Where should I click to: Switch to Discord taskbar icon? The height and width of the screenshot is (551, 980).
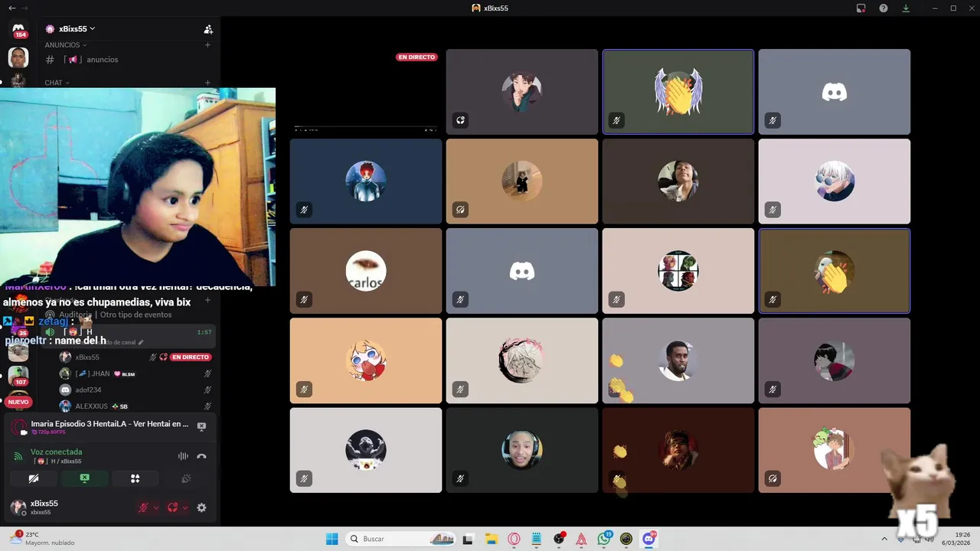[x=649, y=539]
